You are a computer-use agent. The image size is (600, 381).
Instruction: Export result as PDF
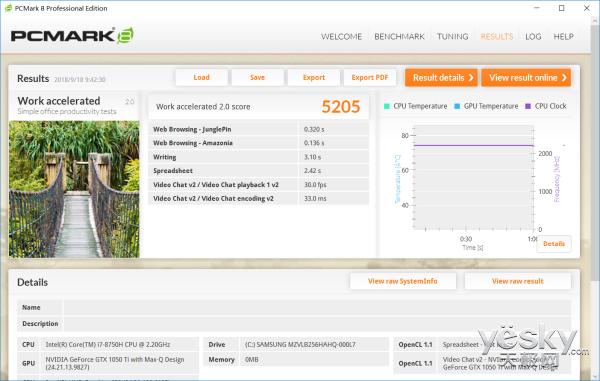(370, 77)
